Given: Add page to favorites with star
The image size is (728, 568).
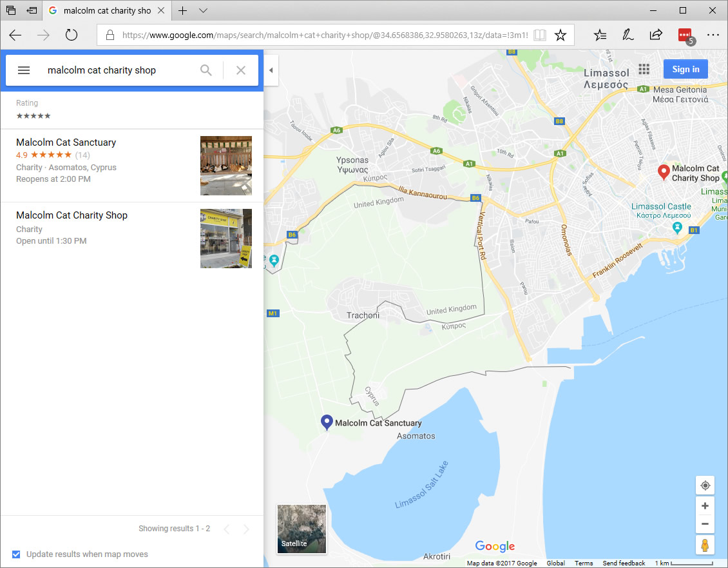Looking at the screenshot, I should tap(560, 35).
